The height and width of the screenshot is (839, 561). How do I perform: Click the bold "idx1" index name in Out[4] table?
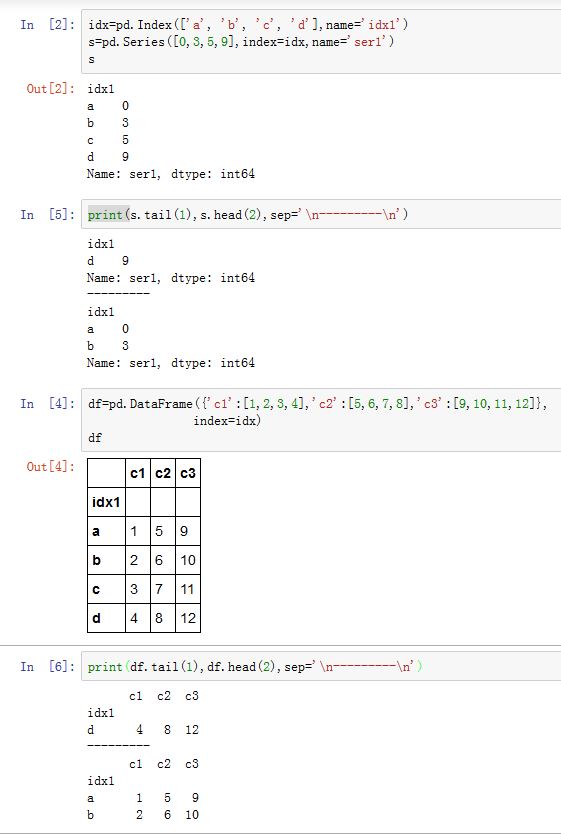click(106, 502)
